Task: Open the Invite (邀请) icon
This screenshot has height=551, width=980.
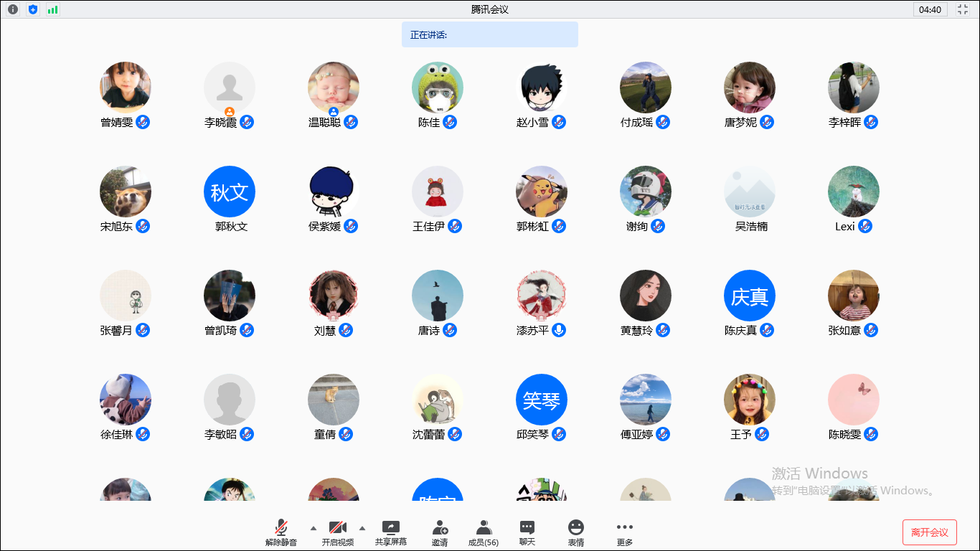Action: pyautogui.click(x=440, y=533)
